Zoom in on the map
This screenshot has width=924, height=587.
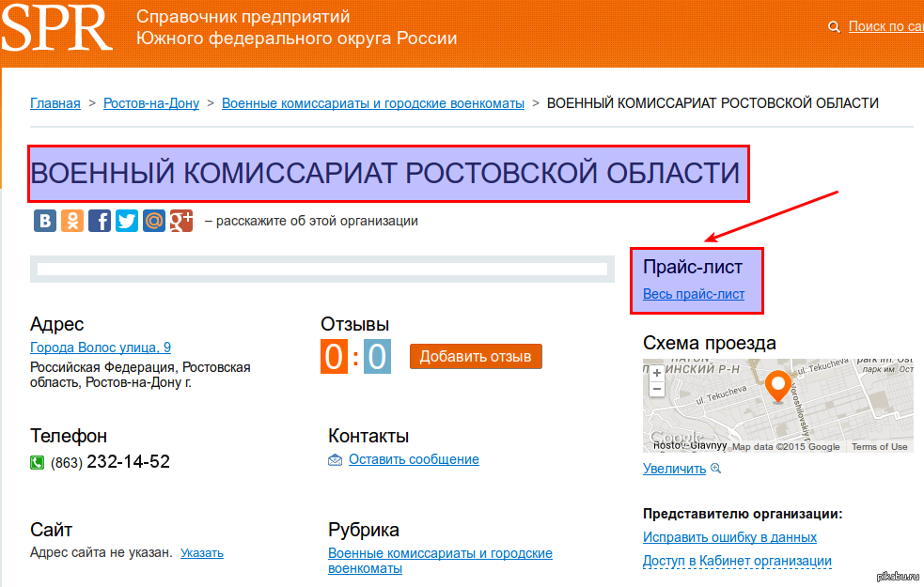[657, 374]
